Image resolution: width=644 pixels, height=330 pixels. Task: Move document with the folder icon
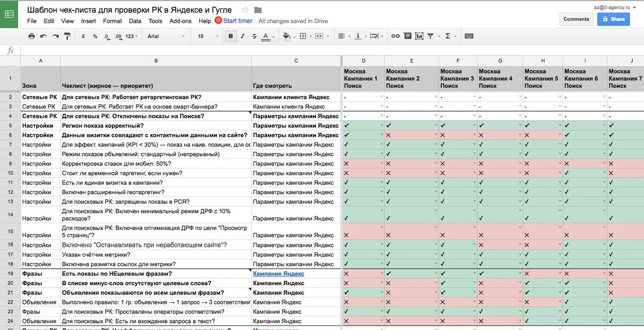click(258, 10)
